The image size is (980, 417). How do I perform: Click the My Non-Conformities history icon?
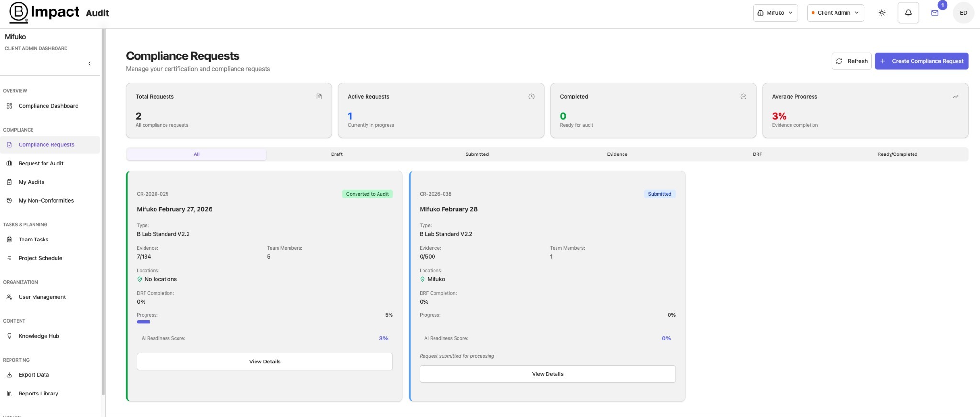point(9,200)
